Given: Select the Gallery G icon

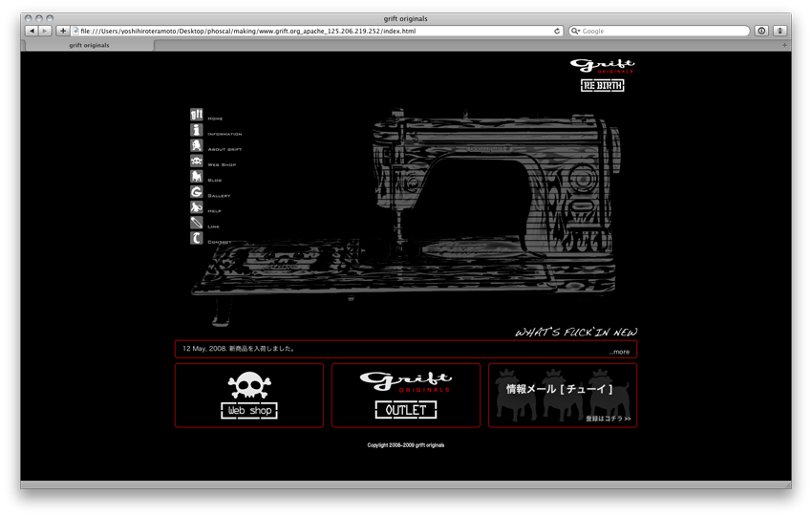Looking at the screenshot, I should [197, 192].
